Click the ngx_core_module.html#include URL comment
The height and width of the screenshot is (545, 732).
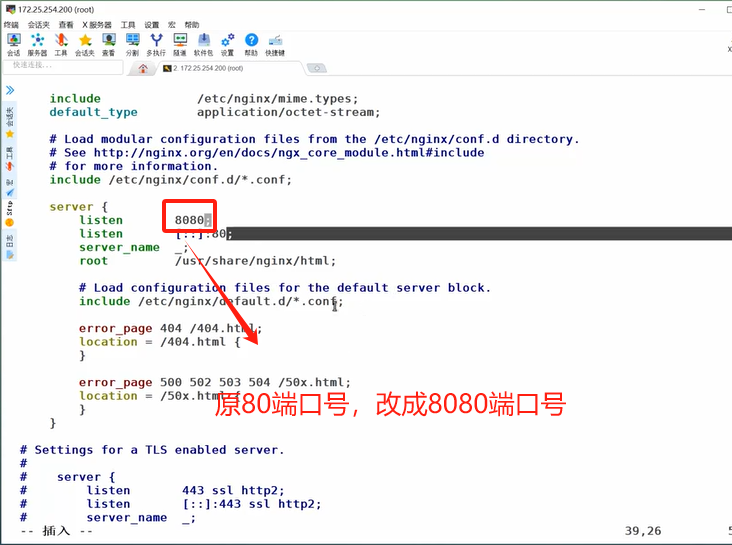(289, 153)
